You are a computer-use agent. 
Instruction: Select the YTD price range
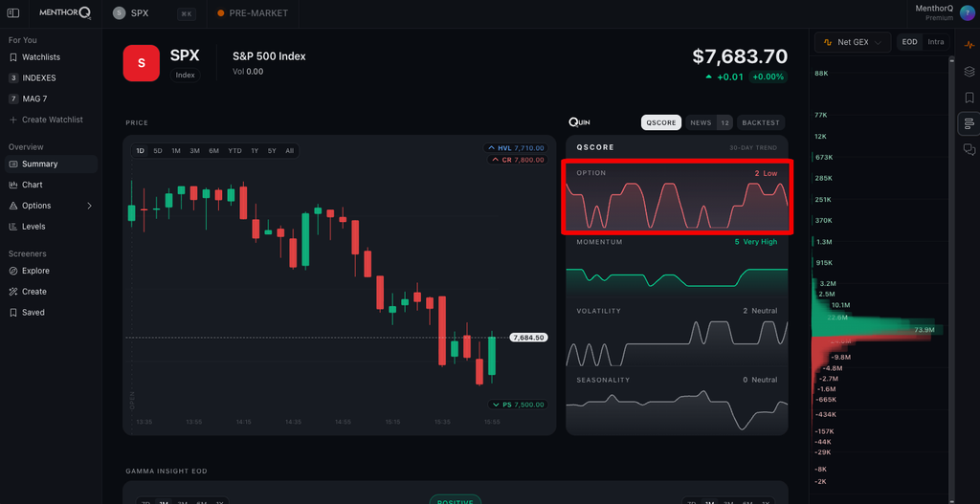point(235,150)
